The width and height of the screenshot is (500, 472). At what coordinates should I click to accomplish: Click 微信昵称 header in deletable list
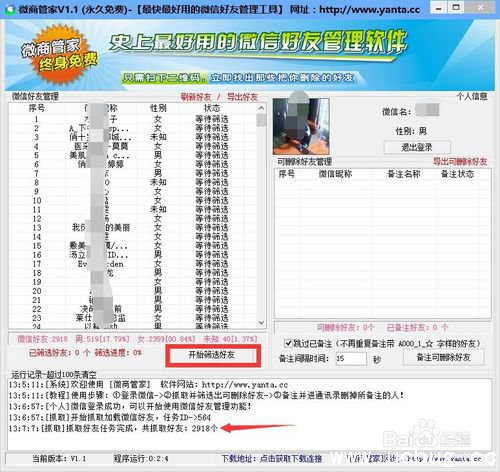click(x=335, y=174)
